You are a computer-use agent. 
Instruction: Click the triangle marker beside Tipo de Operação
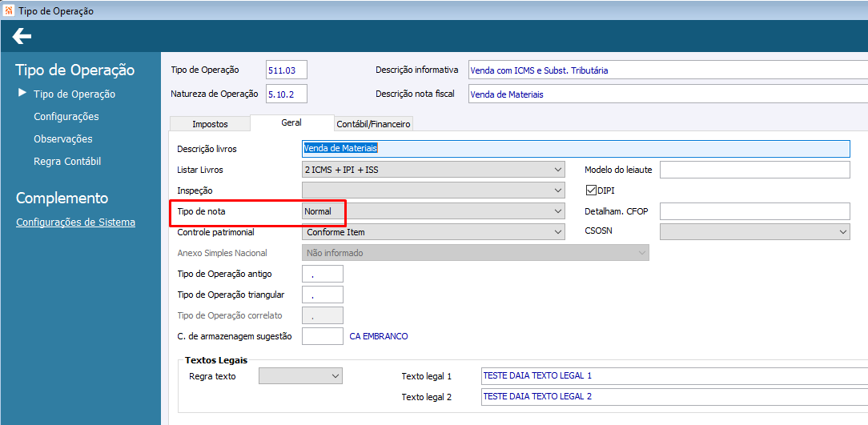[x=22, y=93]
